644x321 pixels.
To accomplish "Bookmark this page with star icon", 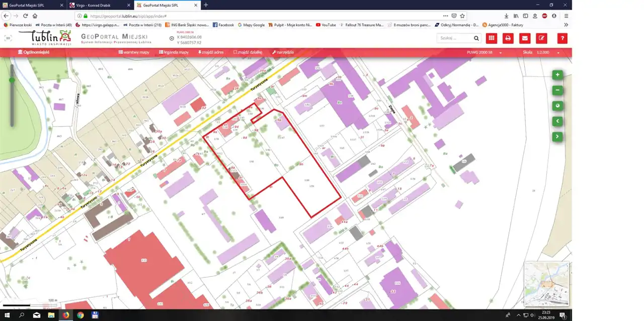I will click(x=462, y=16).
